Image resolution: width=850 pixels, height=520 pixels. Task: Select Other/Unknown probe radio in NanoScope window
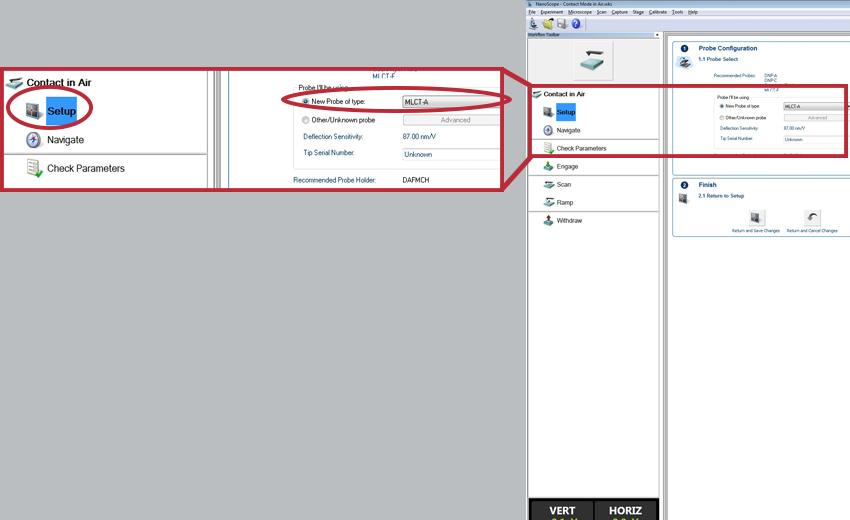click(x=722, y=118)
